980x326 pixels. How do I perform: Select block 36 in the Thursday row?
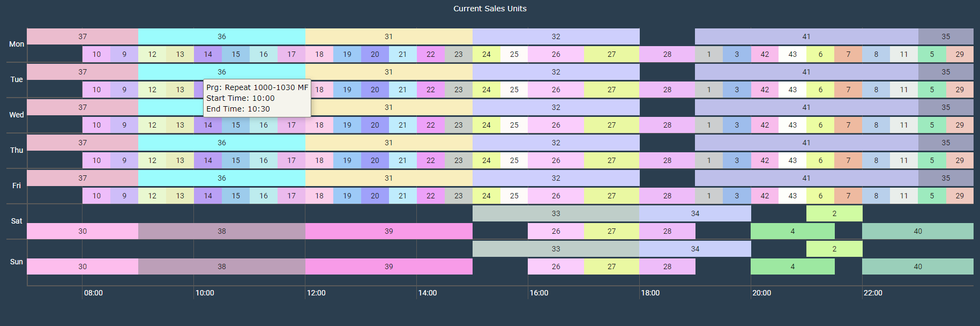pyautogui.click(x=222, y=143)
